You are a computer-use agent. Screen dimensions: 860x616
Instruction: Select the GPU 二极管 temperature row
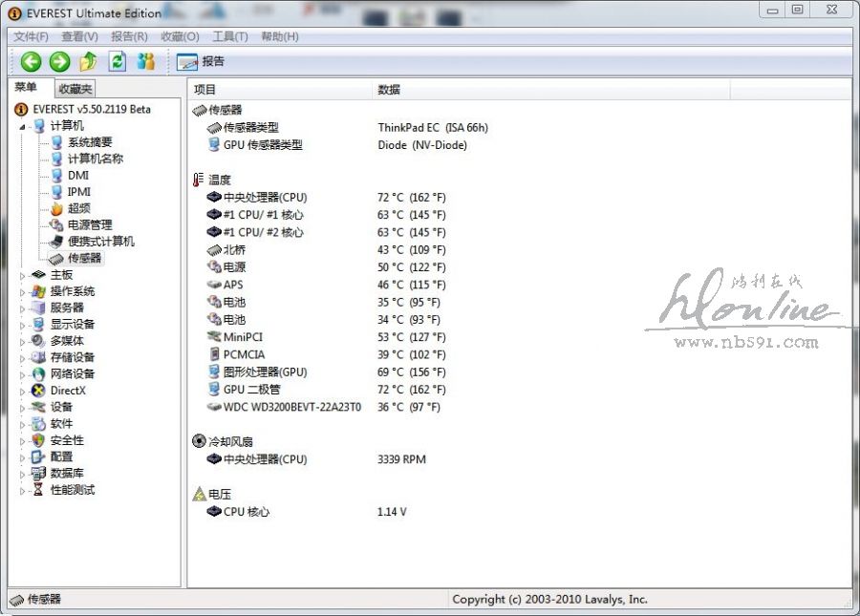(251, 390)
